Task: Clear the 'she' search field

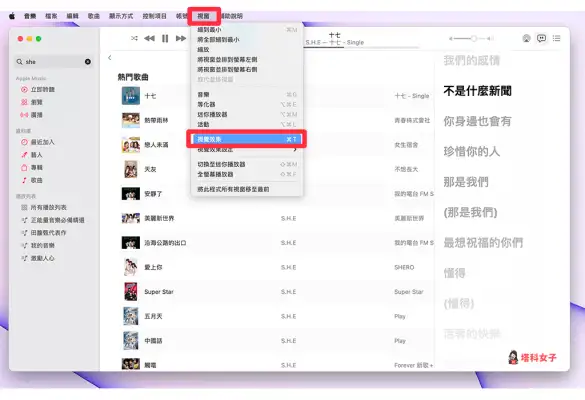Action: point(88,62)
